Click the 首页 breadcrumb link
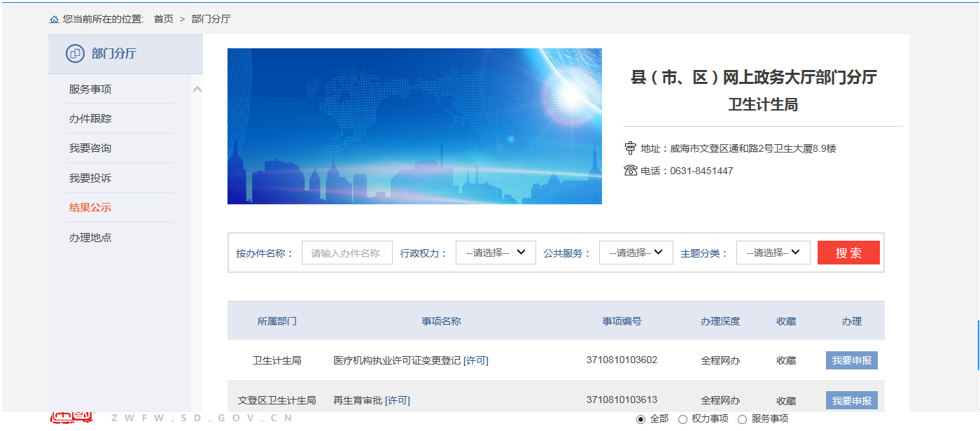Screen dimensions: 980x431 [164, 19]
